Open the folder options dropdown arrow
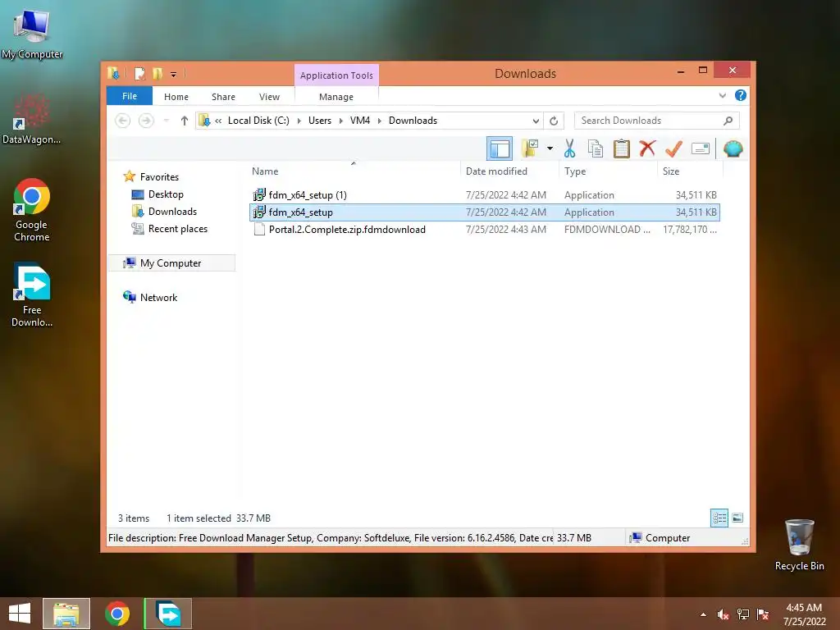 (x=550, y=148)
